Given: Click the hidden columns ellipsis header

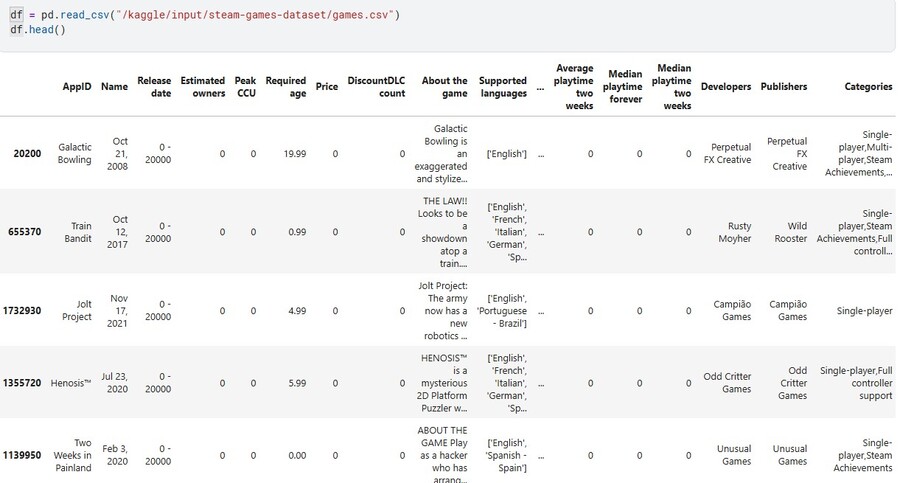Looking at the screenshot, I should pyautogui.click(x=540, y=87).
